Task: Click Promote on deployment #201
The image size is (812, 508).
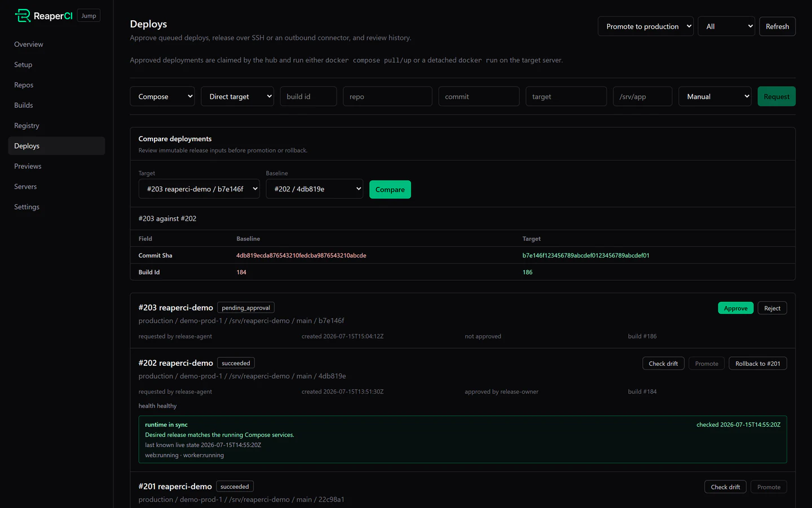Action: click(769, 487)
